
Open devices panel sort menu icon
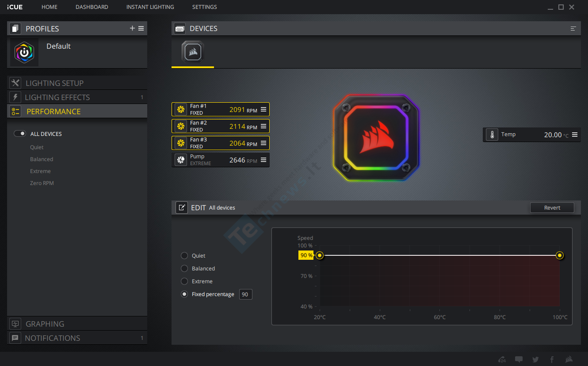573,28
